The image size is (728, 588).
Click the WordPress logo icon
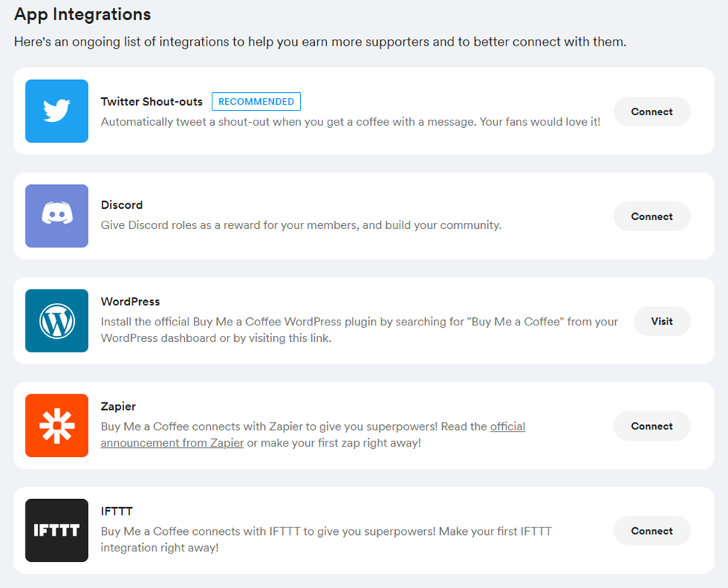[57, 321]
